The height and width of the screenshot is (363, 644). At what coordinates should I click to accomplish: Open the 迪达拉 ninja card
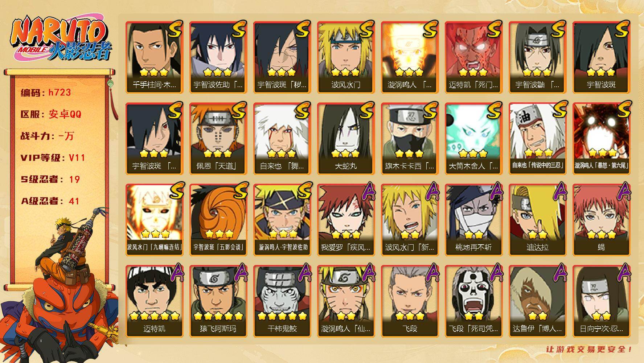point(537,220)
